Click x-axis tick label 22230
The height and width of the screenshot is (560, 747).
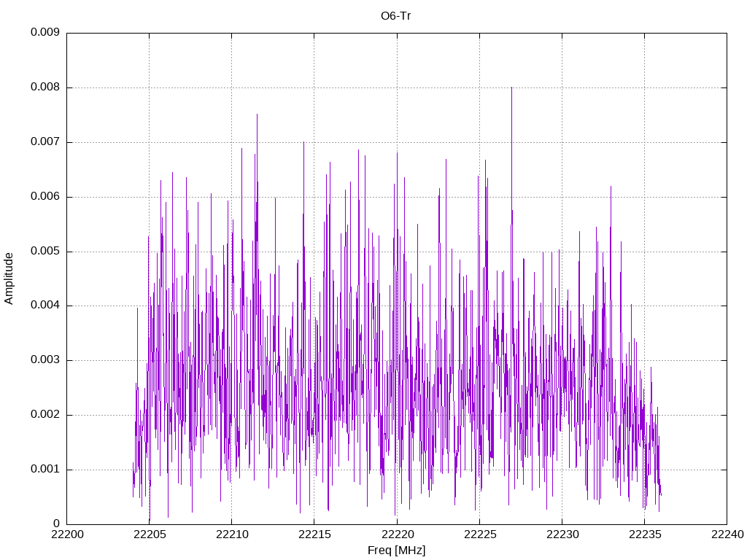(562, 534)
